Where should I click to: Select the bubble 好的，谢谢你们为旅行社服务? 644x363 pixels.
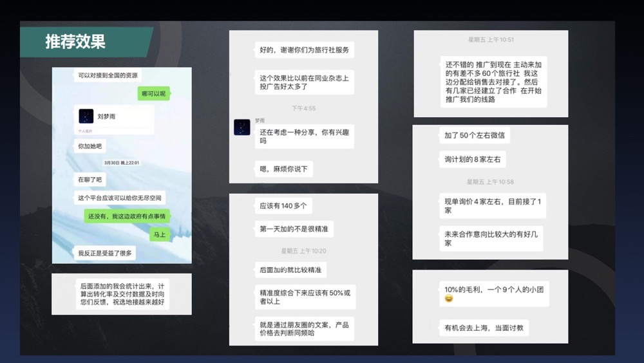305,50
